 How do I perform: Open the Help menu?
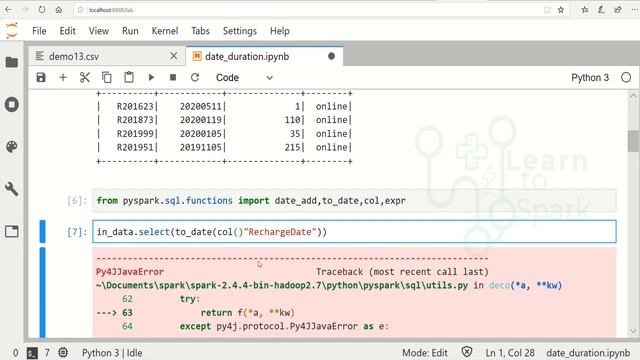tap(280, 31)
